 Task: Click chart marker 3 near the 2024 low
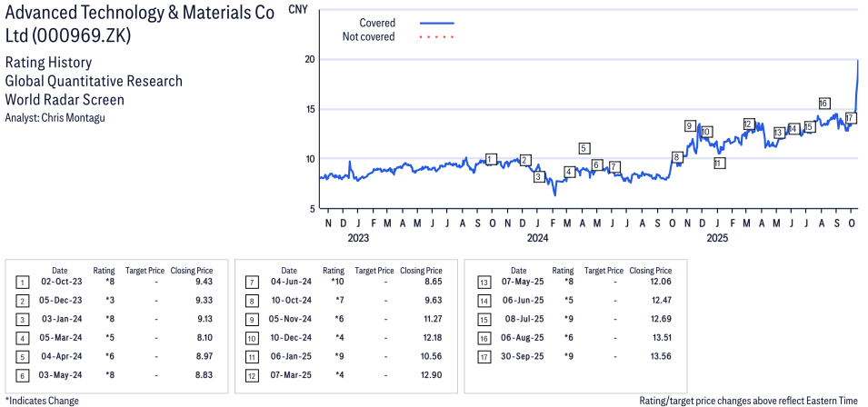tap(539, 176)
